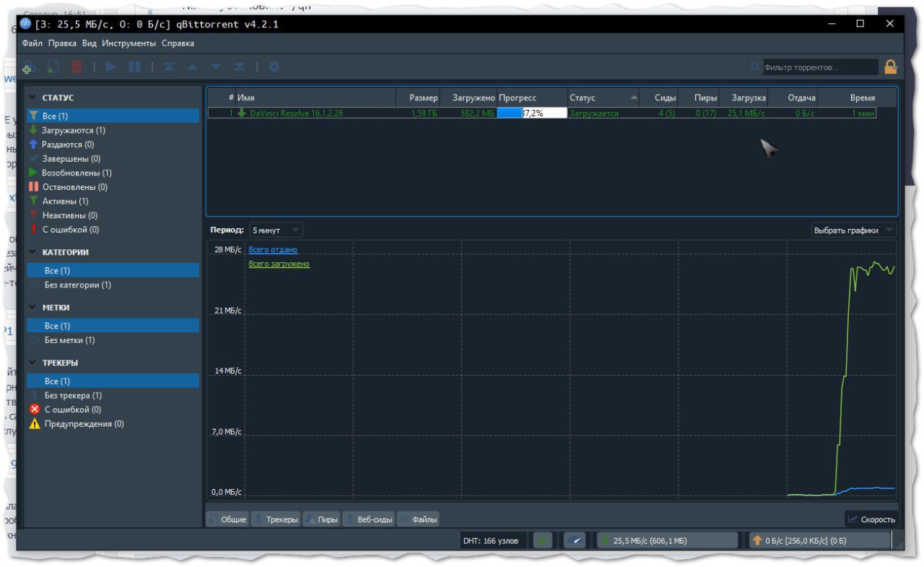The height and width of the screenshot is (567, 924).
Task: Sort by the Имя column header
Action: click(x=317, y=98)
